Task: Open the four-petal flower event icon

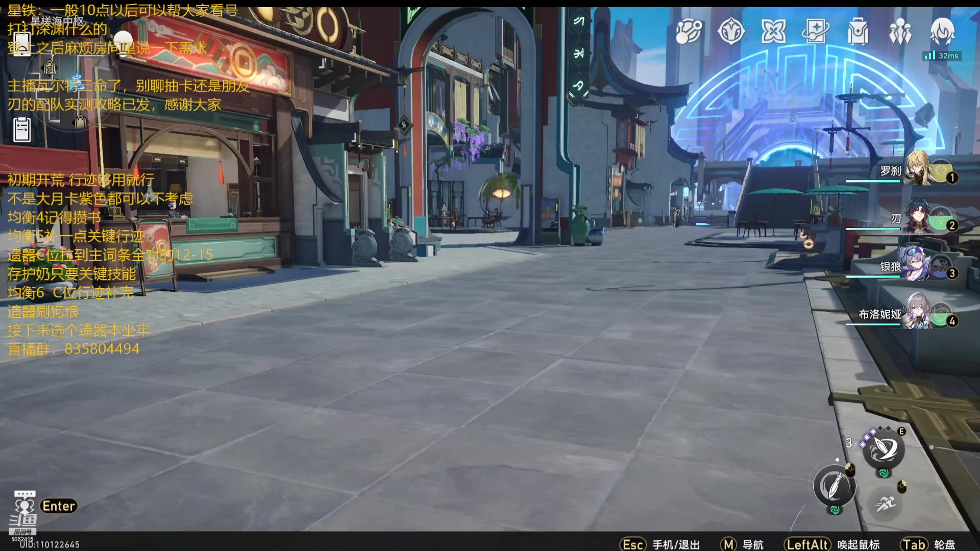Action: (773, 32)
